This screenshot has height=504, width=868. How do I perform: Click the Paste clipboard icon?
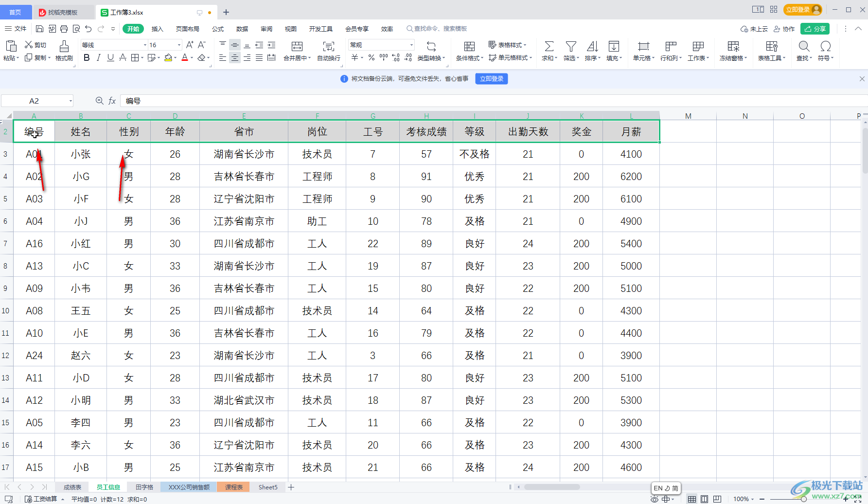pyautogui.click(x=11, y=46)
